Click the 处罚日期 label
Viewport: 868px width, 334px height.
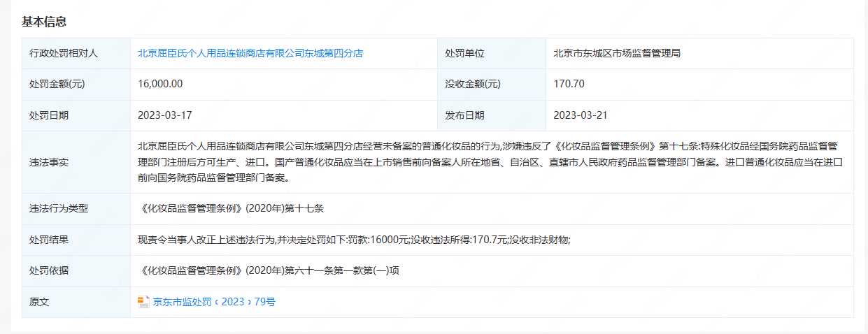[49, 115]
